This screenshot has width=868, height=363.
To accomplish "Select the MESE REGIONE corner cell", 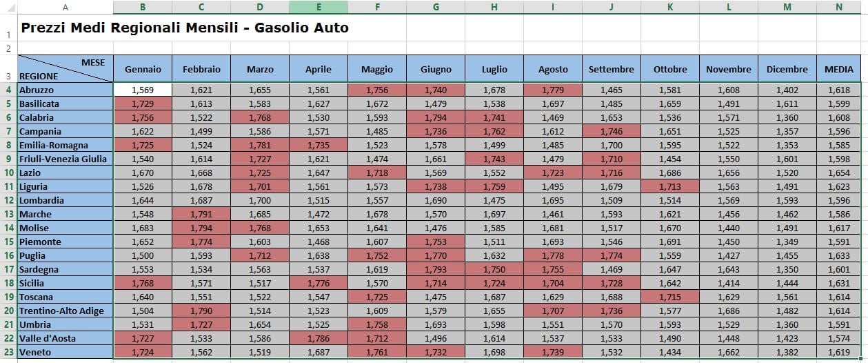I will tap(65, 69).
